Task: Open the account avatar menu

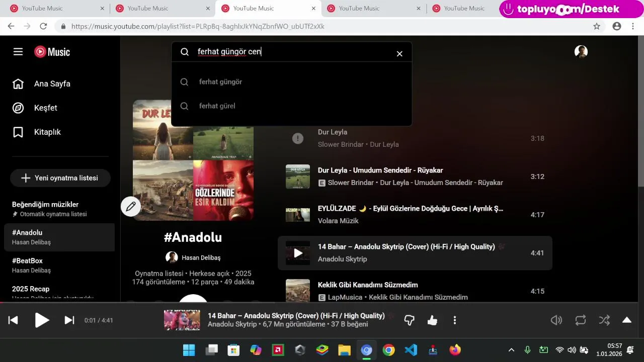Action: click(x=581, y=52)
